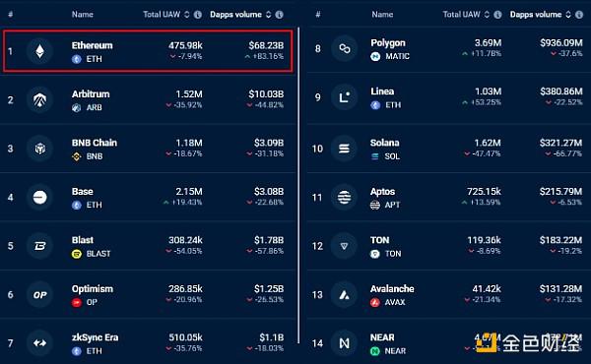
Task: Open the Avalanche triangle logo icon
Action: coord(344,295)
